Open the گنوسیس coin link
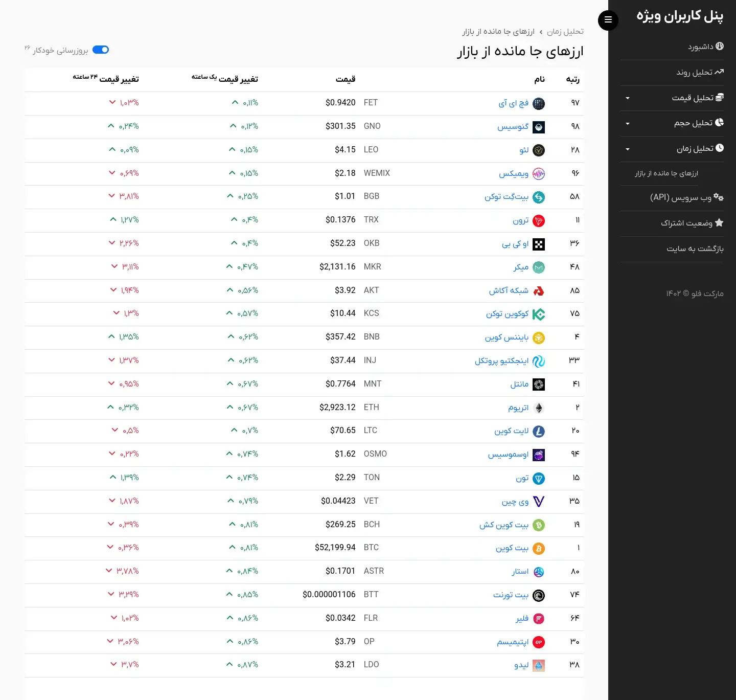This screenshot has height=700, width=736. [513, 126]
